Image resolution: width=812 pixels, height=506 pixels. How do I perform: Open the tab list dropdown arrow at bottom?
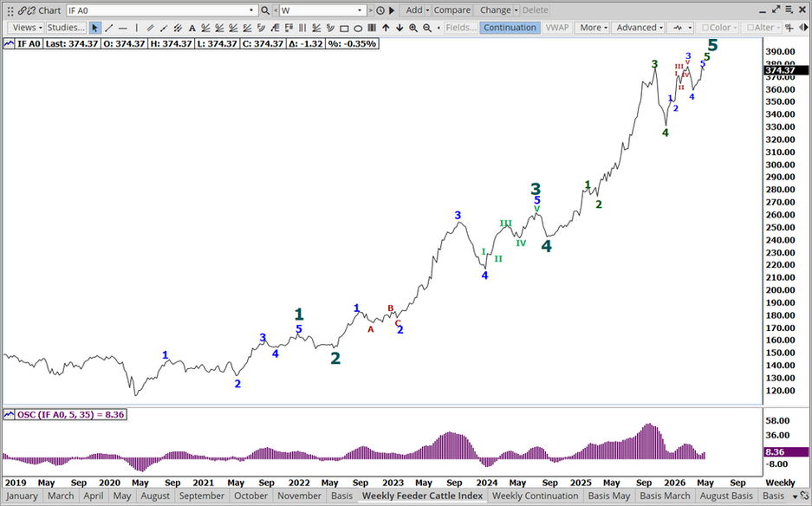(795, 496)
